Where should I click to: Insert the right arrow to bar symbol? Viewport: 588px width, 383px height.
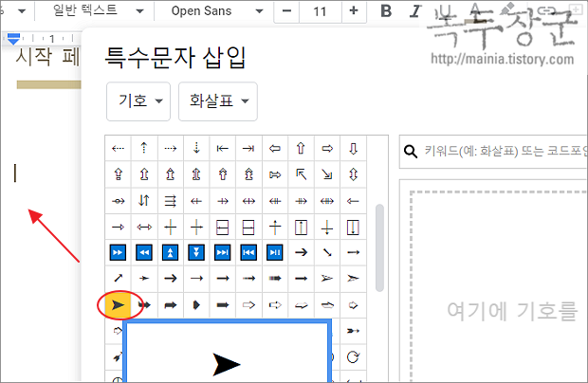(x=248, y=149)
